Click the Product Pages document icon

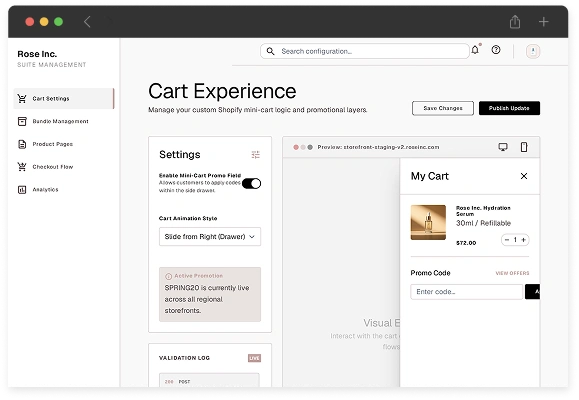tap(22, 144)
